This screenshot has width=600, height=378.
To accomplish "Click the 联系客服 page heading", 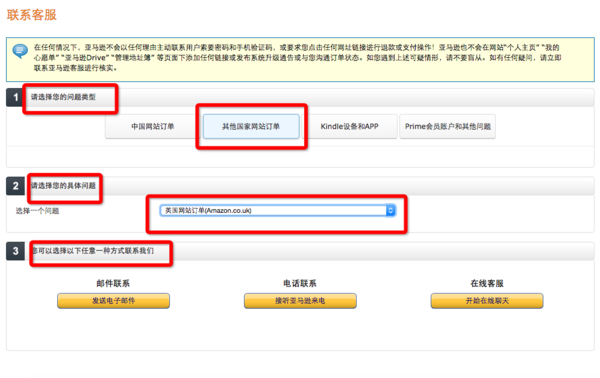I will [32, 15].
